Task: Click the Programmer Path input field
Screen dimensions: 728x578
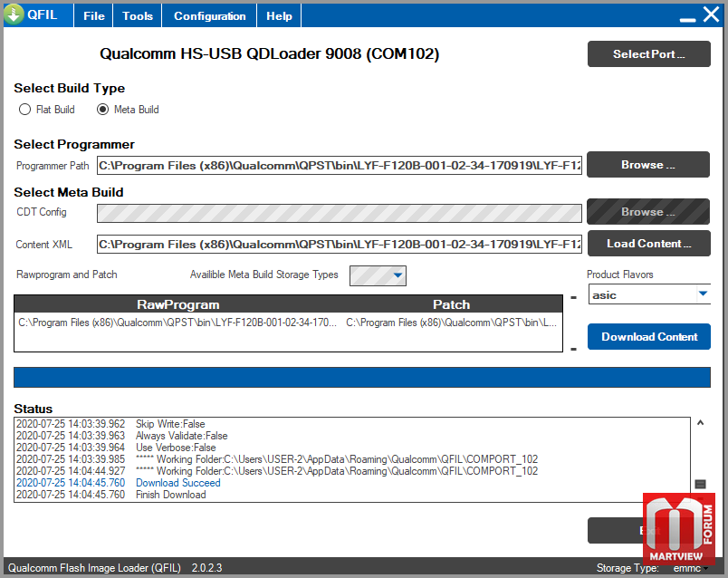Action: point(339,166)
